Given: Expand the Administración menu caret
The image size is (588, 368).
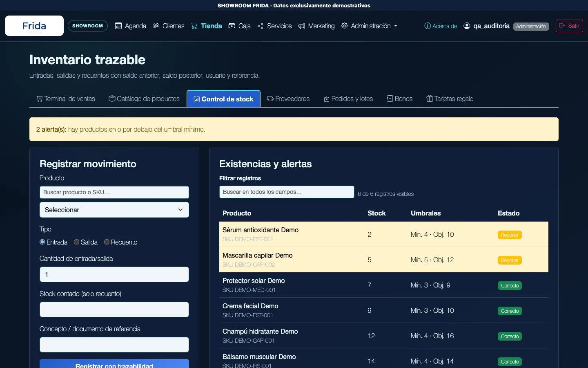Looking at the screenshot, I should [x=396, y=26].
